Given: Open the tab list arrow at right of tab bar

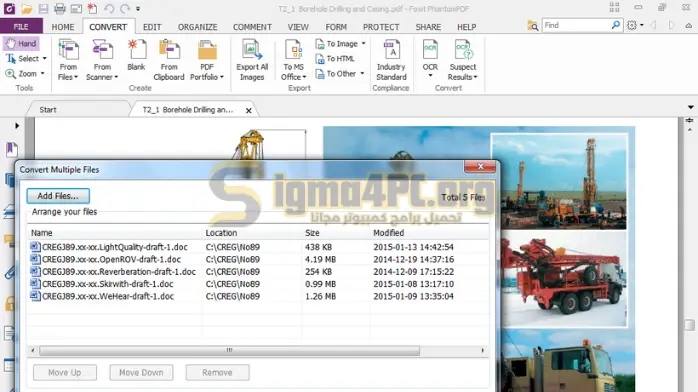Looking at the screenshot, I should [x=690, y=107].
